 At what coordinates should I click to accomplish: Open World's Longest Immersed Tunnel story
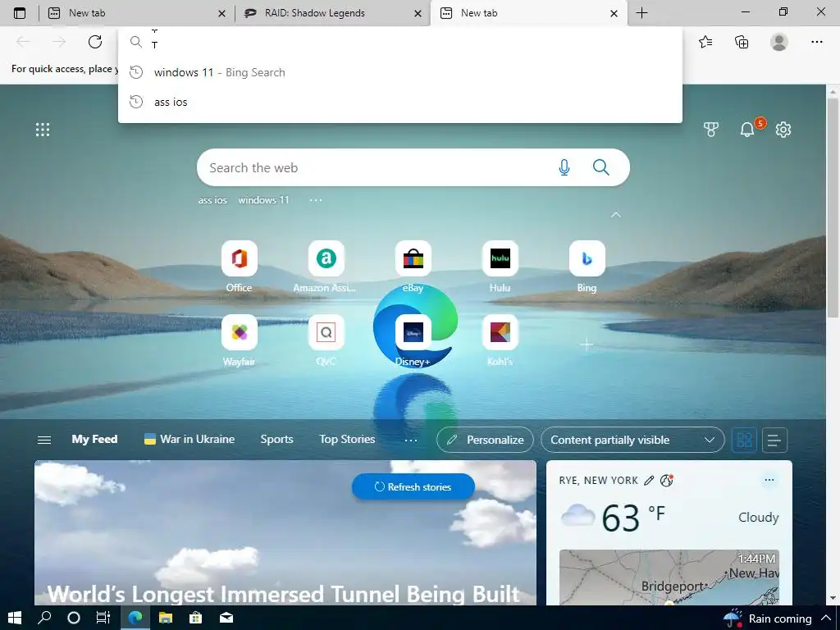click(284, 594)
